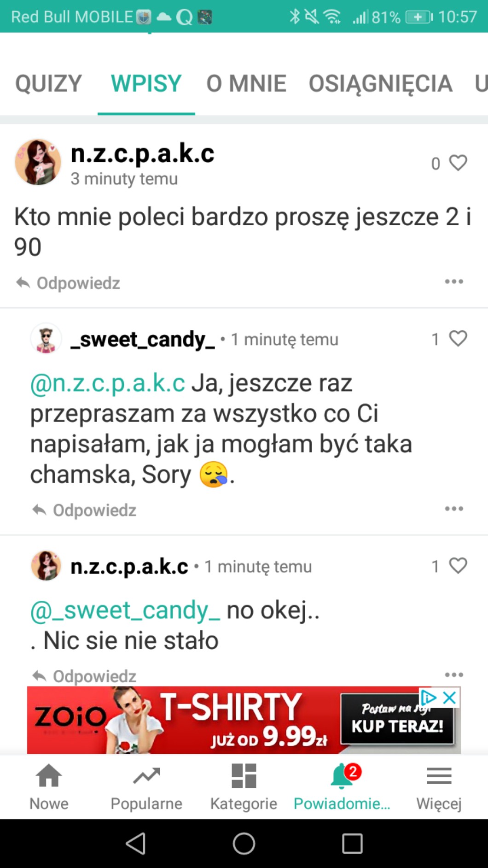
Task: Like the main post by n.z.c.p.a.k.c
Action: pos(458,163)
